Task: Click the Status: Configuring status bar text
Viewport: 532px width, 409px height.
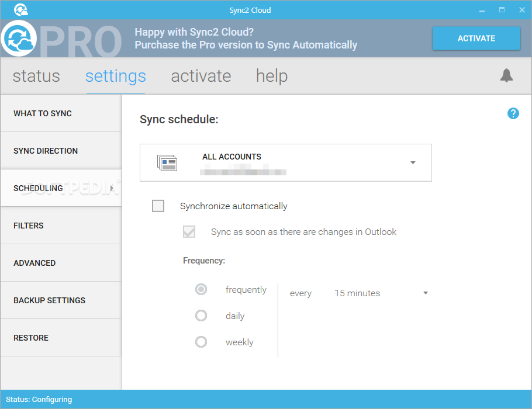Action: 39,400
